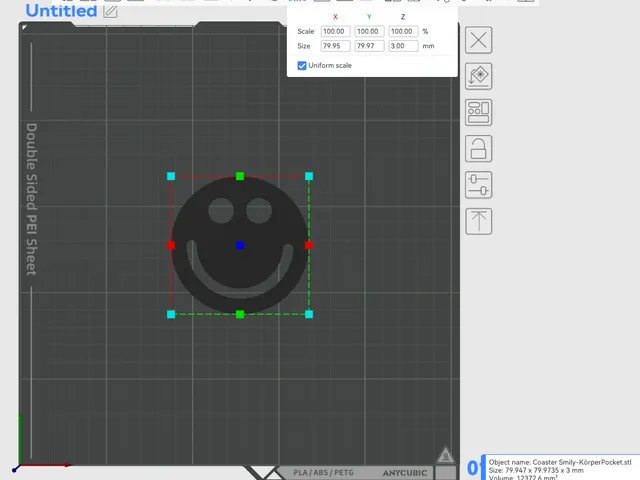This screenshot has width=640, height=480.
Task: Click the Scale X percentage field
Action: tap(335, 31)
